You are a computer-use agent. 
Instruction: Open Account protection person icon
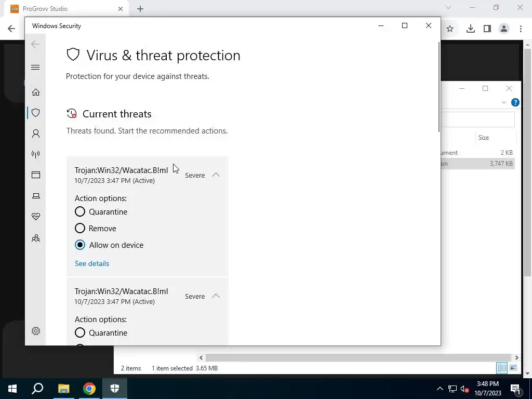pyautogui.click(x=36, y=134)
